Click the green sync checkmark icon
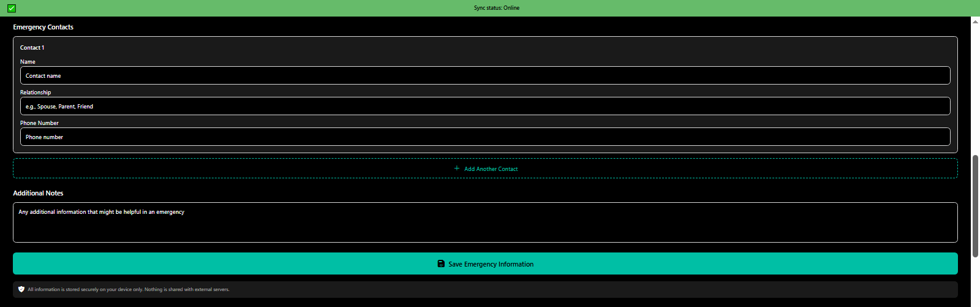Viewport: 980px width, 307px height. (12, 8)
